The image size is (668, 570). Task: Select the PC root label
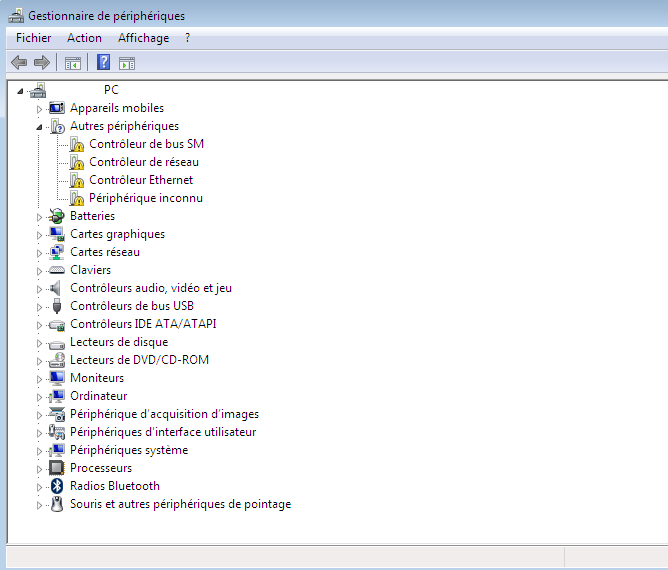tap(111, 90)
